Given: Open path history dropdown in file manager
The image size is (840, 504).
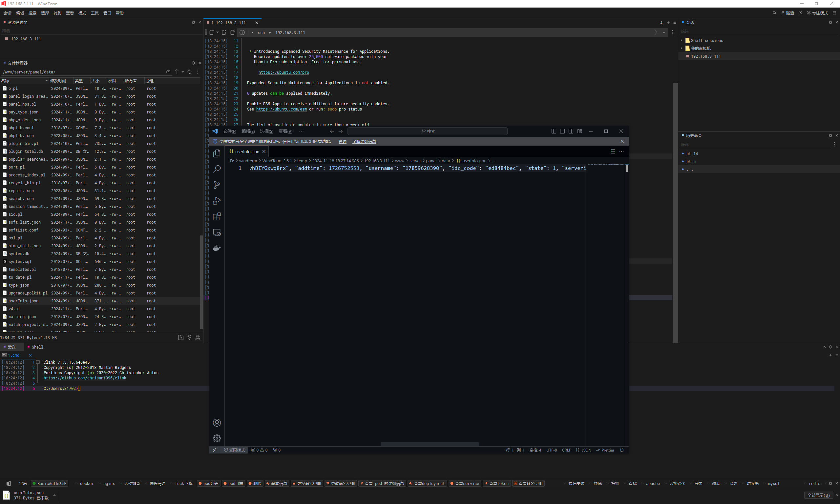Looking at the screenshot, I should coord(183,72).
